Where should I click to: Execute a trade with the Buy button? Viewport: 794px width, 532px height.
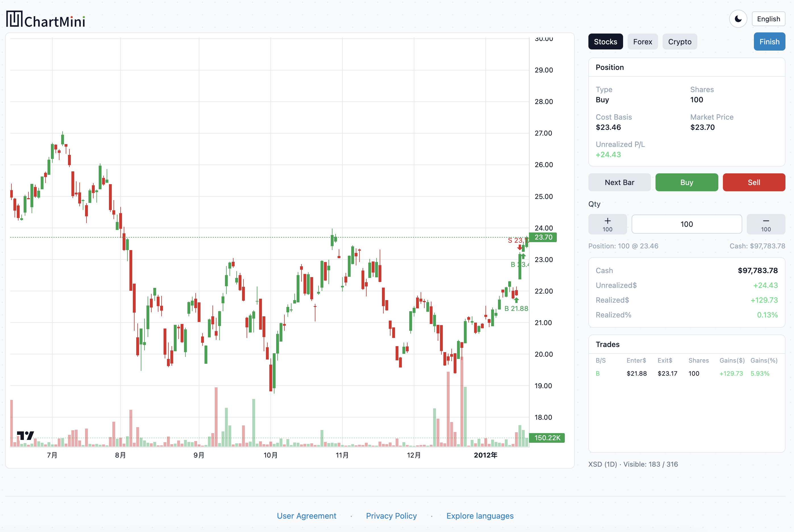[x=687, y=182]
